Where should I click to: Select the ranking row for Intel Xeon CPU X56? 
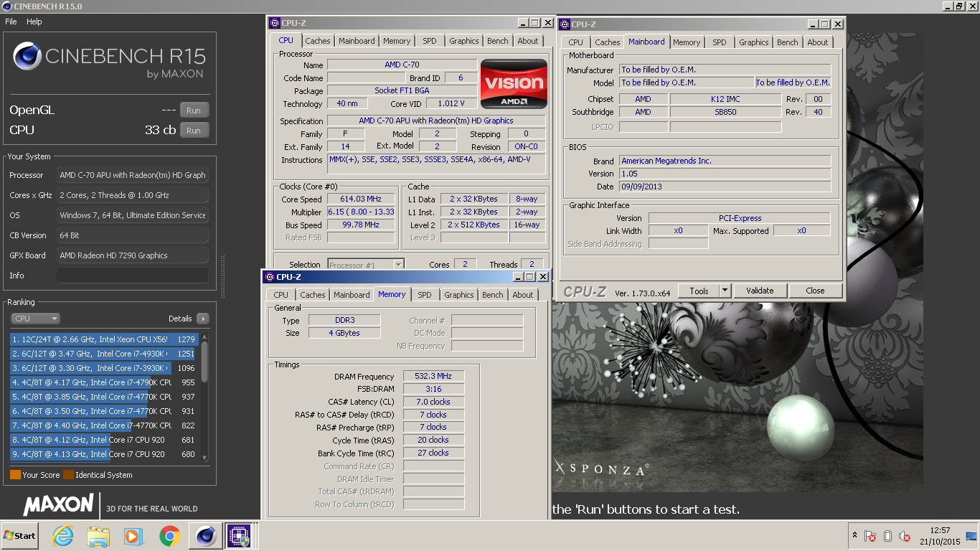point(104,339)
